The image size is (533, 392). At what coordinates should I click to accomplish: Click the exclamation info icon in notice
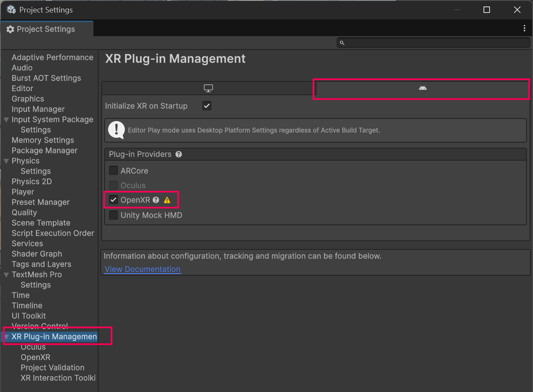pyautogui.click(x=116, y=130)
